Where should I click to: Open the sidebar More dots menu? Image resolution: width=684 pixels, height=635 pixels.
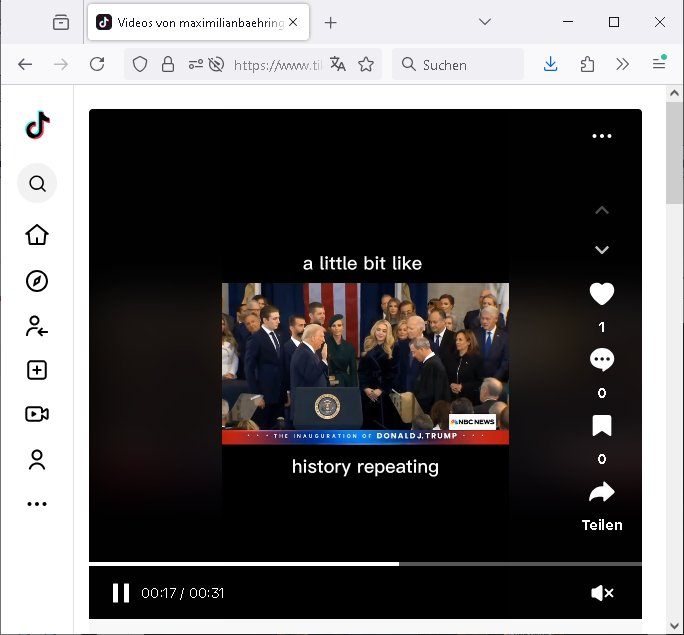37,504
